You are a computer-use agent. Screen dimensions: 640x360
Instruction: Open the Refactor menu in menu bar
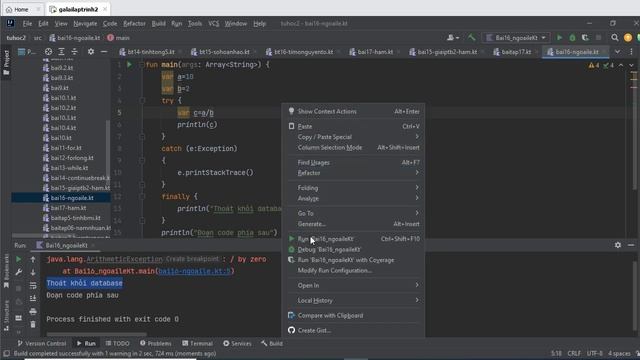pos(134,24)
